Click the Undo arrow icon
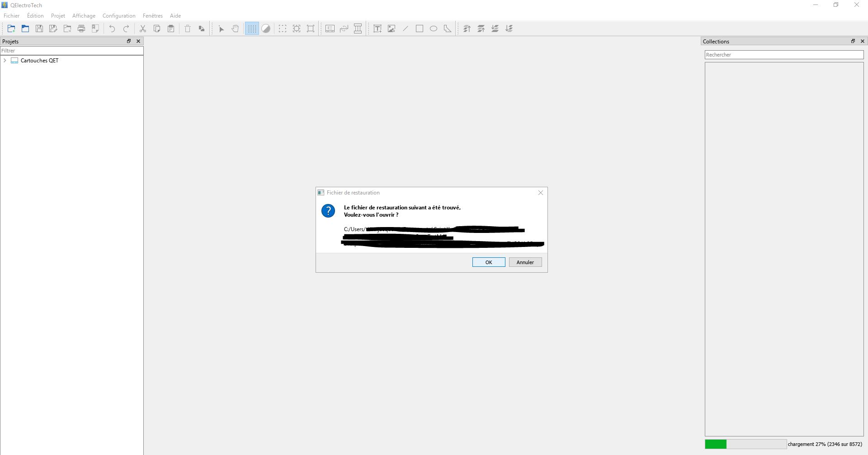The width and height of the screenshot is (868, 455). (112, 28)
